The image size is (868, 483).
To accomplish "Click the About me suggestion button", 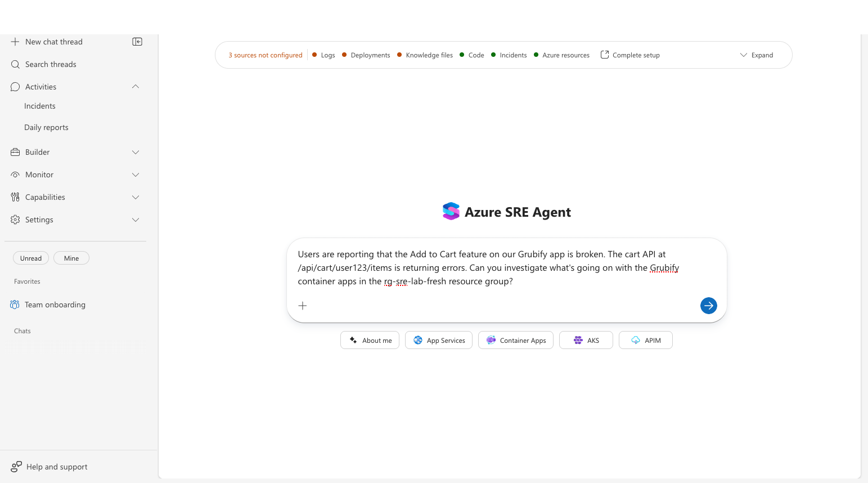I will pyautogui.click(x=370, y=340).
